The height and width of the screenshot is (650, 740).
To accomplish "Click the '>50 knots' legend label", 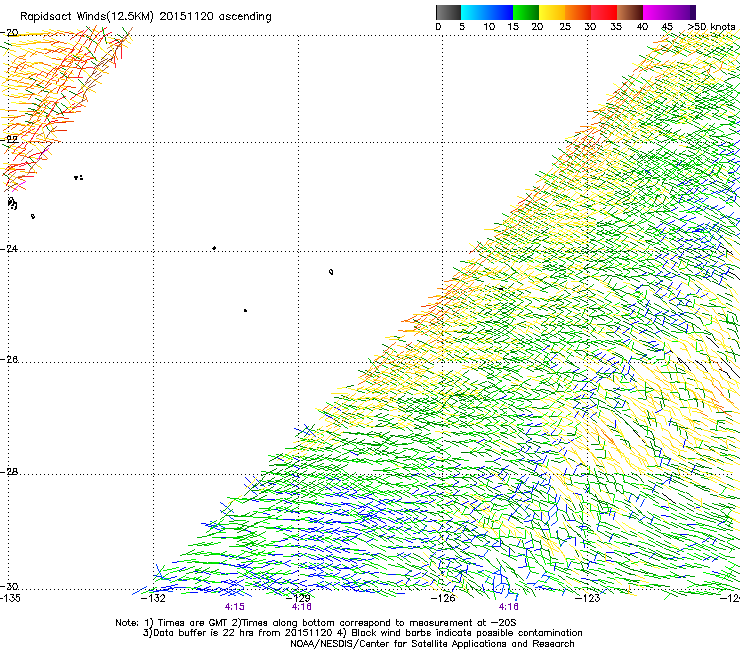I will click(x=712, y=27).
